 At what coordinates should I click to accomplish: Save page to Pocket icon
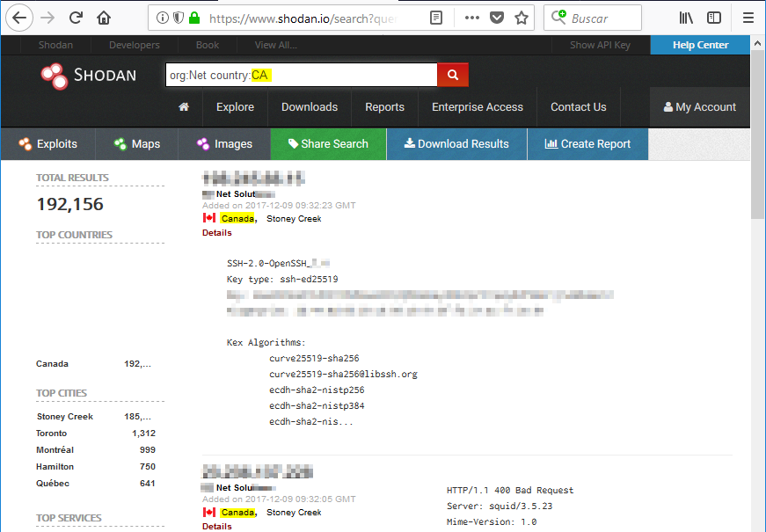[497, 18]
